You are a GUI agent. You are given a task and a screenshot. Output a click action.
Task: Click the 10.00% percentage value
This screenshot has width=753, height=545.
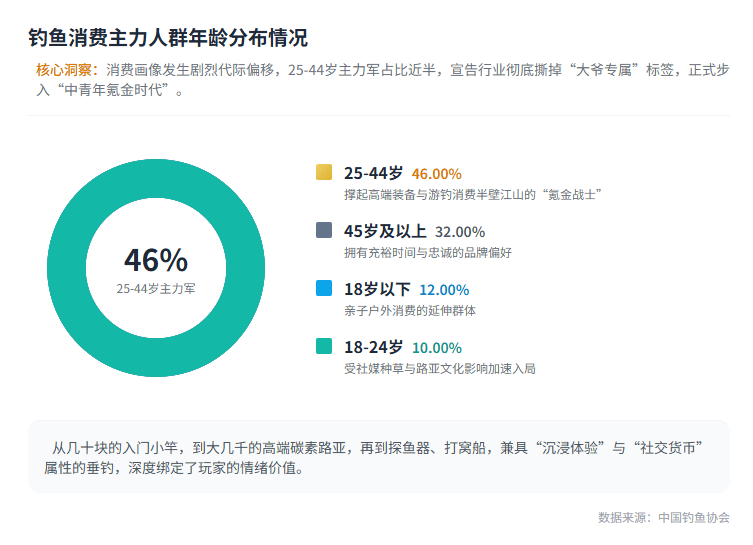pyautogui.click(x=437, y=348)
